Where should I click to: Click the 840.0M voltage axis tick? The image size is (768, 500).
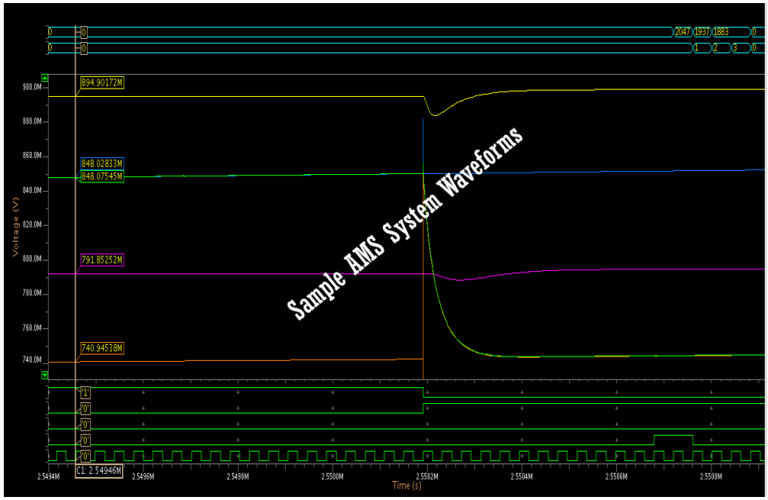32,190
